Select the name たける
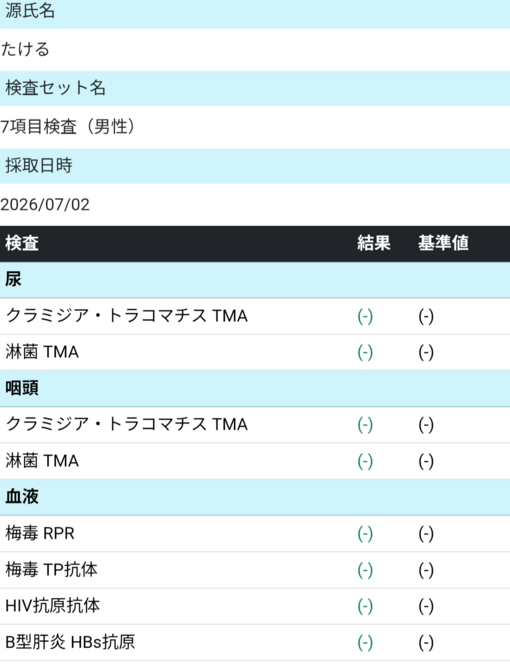 pos(25,49)
